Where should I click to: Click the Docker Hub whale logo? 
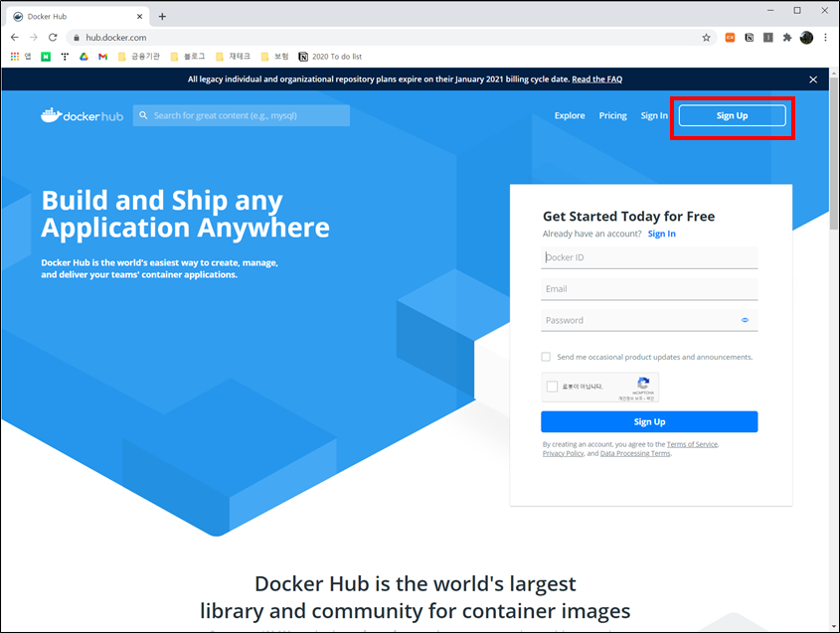[82, 115]
